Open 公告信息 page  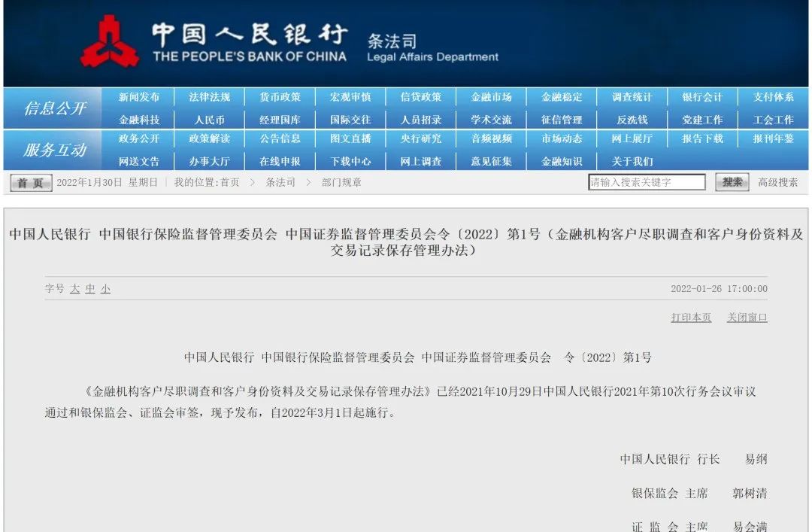point(280,138)
